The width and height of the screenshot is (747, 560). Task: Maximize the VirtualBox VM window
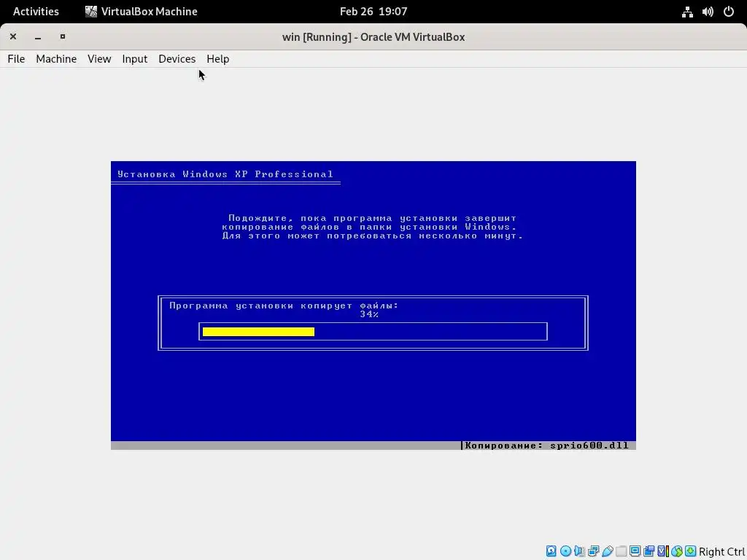(63, 36)
